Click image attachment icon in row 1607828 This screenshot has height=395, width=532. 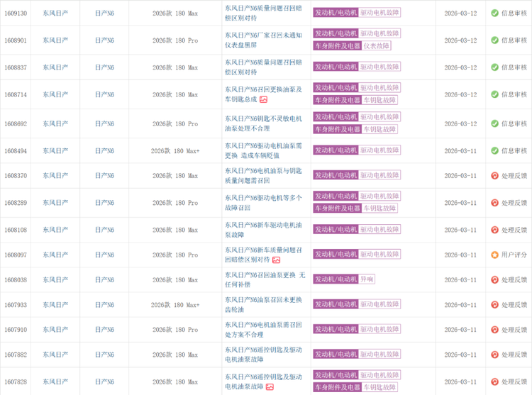[x=270, y=387]
